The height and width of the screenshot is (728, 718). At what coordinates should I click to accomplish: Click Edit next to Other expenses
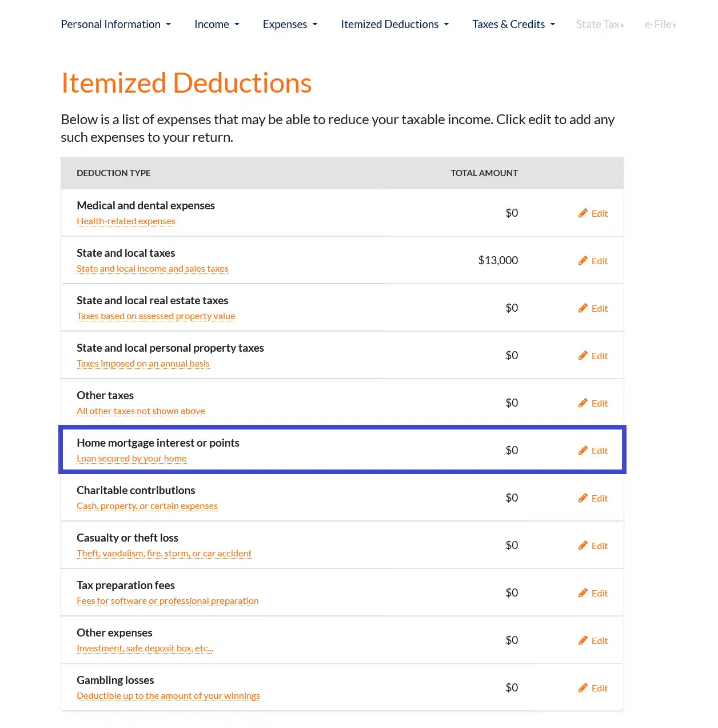(x=583, y=640)
